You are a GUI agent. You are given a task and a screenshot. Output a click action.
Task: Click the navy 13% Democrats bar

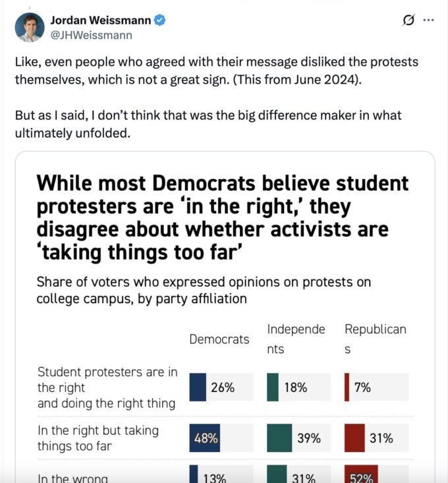click(x=194, y=476)
